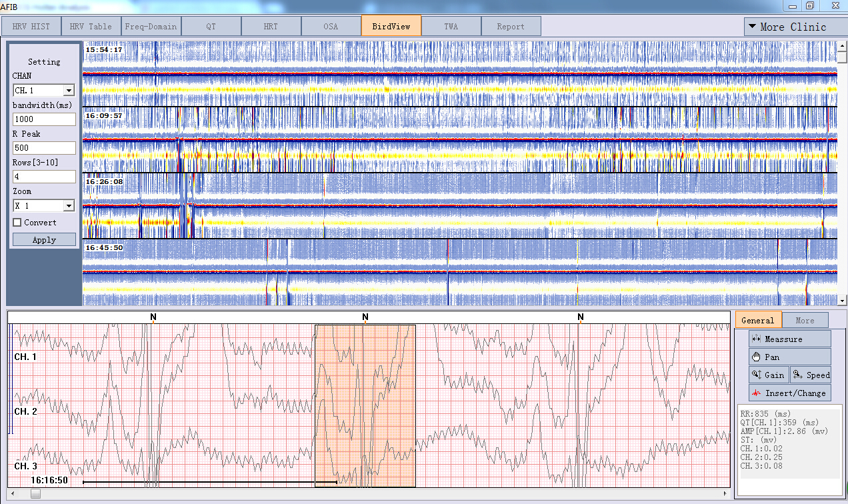Click the ST CH.2:0.25 value

pos(761,457)
